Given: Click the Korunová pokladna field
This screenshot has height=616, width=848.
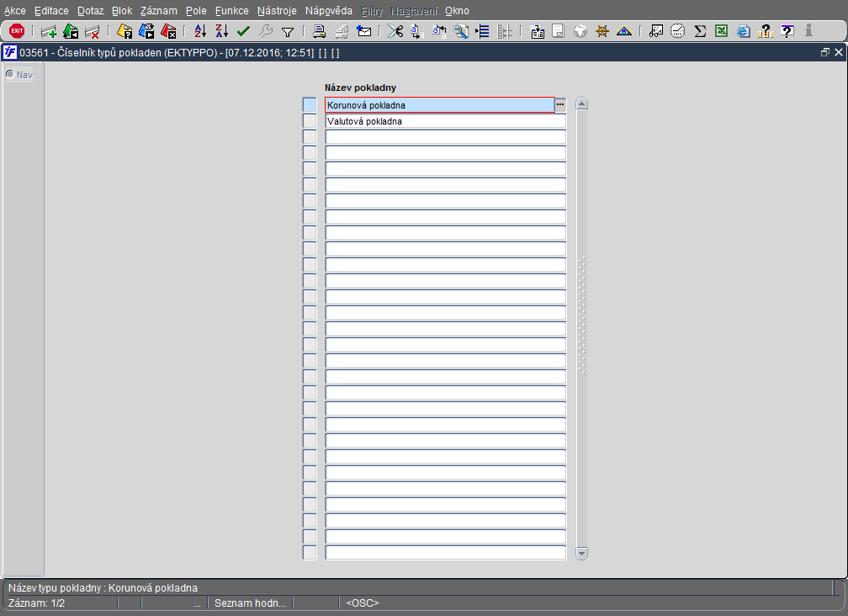Looking at the screenshot, I should coord(440,105).
